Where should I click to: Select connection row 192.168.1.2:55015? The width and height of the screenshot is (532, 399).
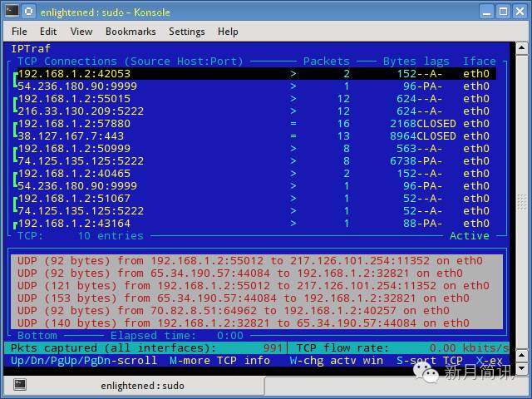pos(254,99)
